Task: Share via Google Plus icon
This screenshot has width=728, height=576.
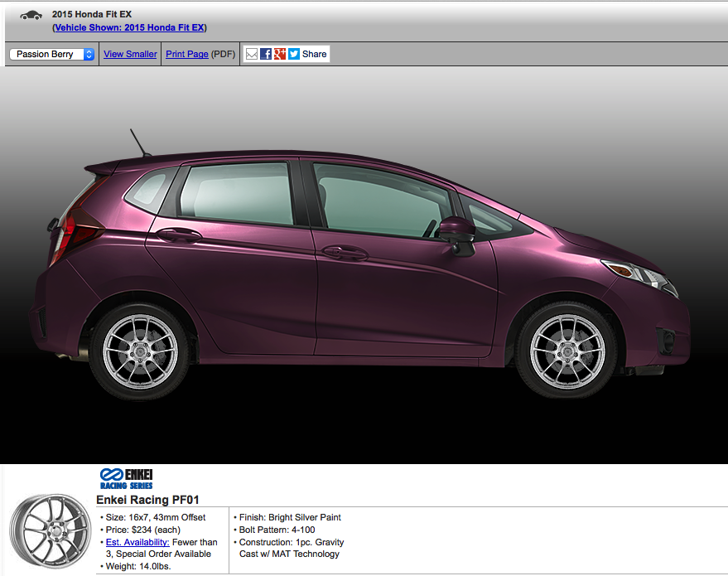Action: (x=279, y=54)
